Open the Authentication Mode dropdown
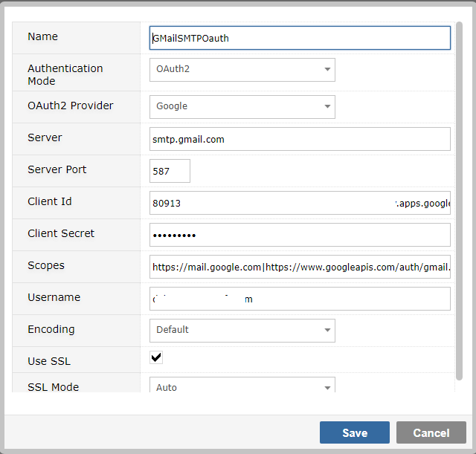 [x=242, y=70]
